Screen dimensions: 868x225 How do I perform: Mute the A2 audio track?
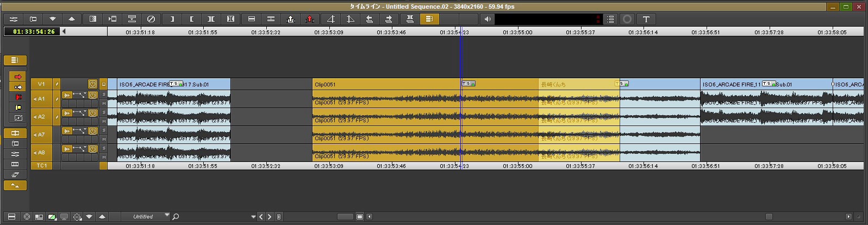[104, 121]
